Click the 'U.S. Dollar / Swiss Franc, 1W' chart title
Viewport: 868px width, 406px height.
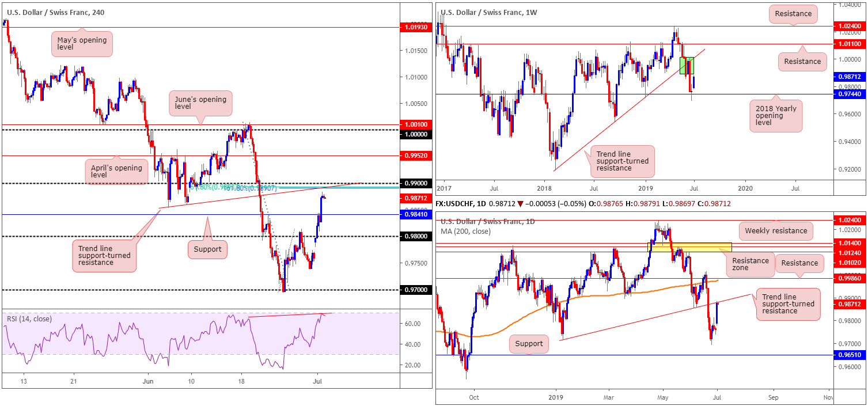(x=488, y=12)
